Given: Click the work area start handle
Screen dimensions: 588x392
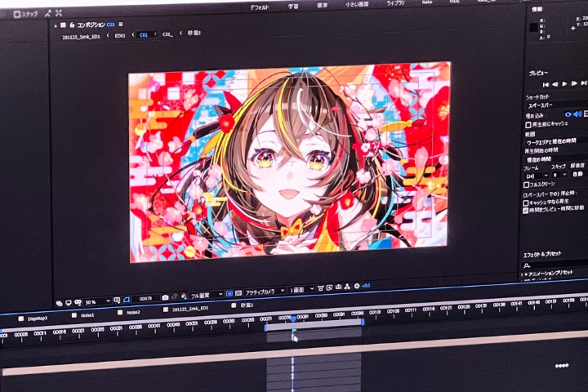Looking at the screenshot, I should click(266, 327).
